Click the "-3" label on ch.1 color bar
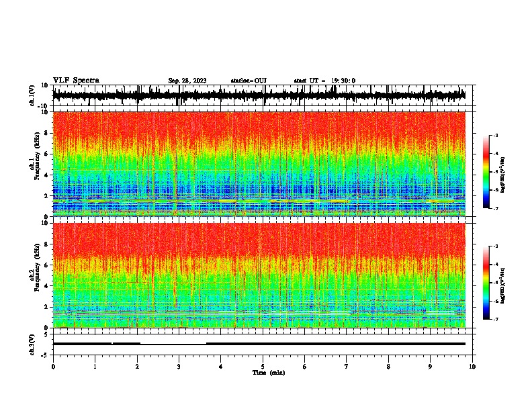Image resolution: width=532 pixels, height=411 pixels. click(x=495, y=135)
